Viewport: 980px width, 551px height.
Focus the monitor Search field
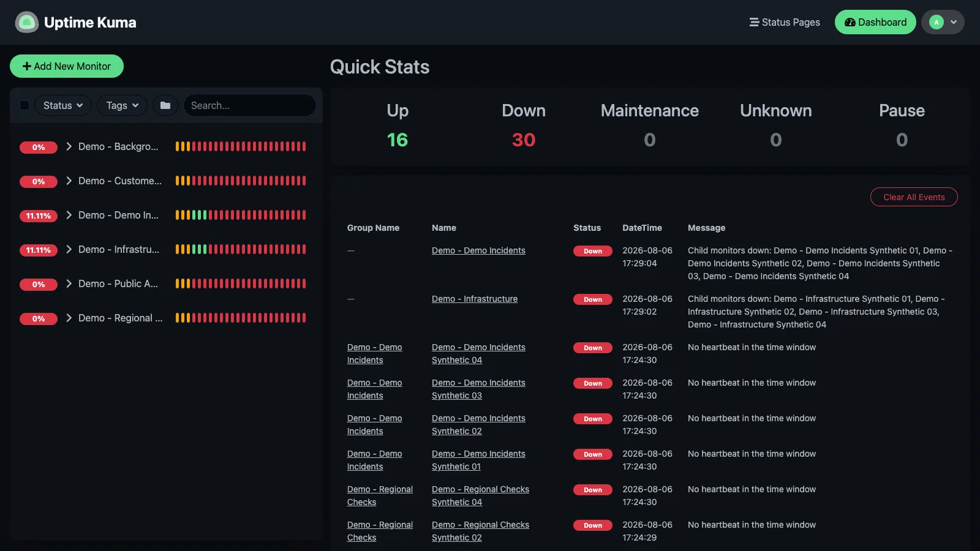click(250, 105)
